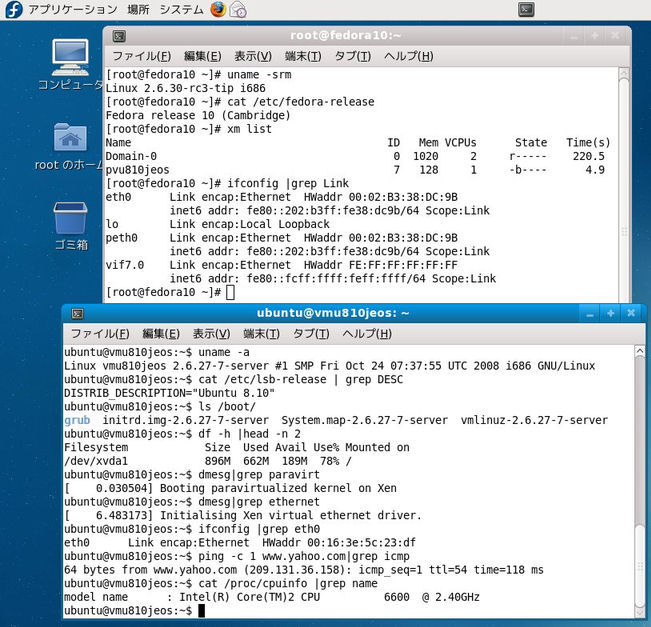This screenshot has height=627, width=651.
Task: Launch Firefox from the top panel
Action: pyautogui.click(x=218, y=10)
